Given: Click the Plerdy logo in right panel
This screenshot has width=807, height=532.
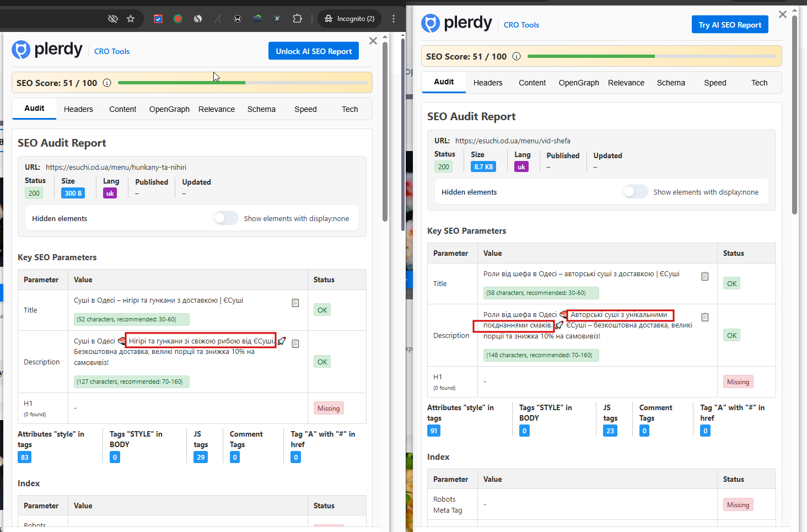Looking at the screenshot, I should point(457,23).
